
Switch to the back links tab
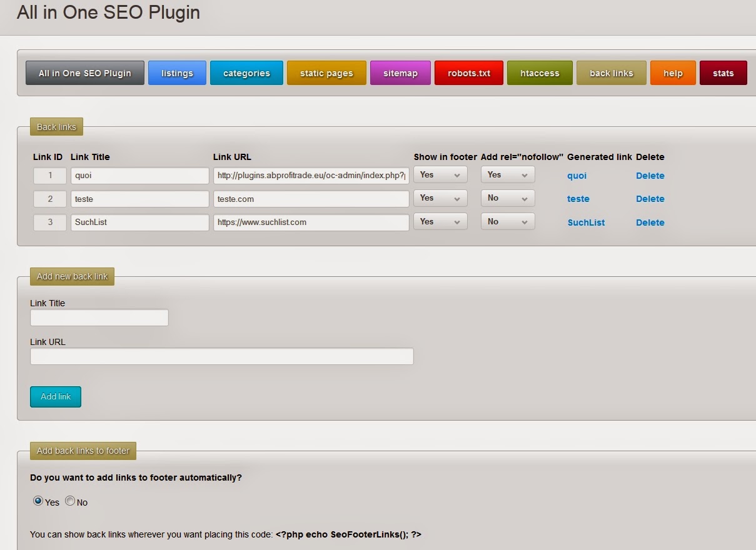(612, 73)
